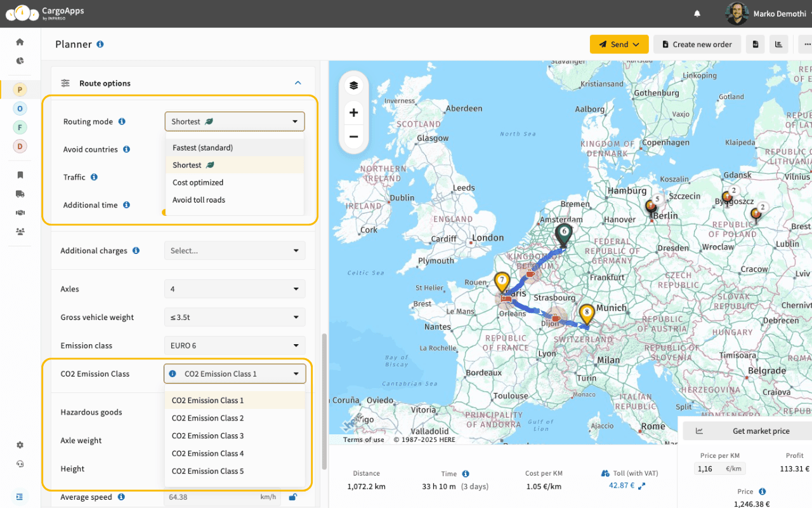Open the Additional charges dropdown

coord(235,250)
